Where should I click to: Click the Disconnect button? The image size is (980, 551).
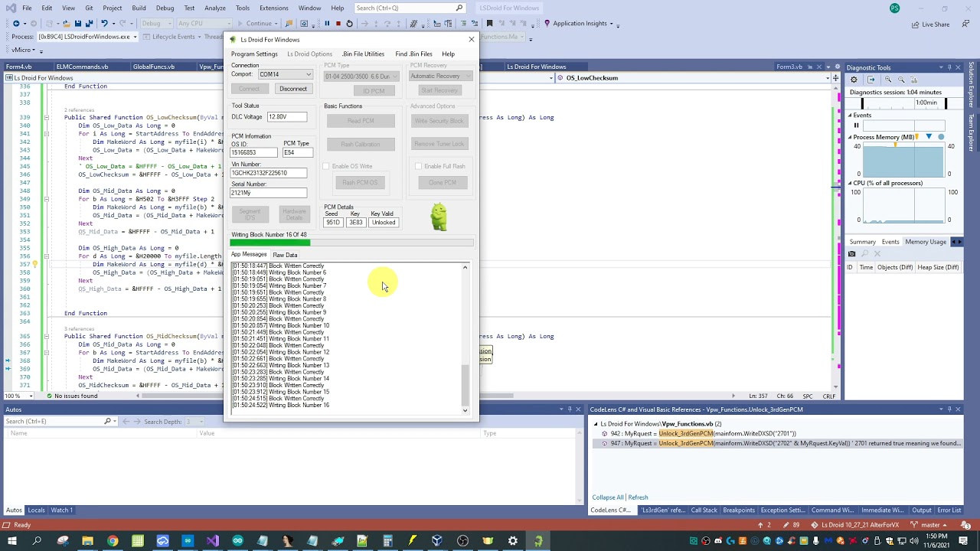point(292,89)
